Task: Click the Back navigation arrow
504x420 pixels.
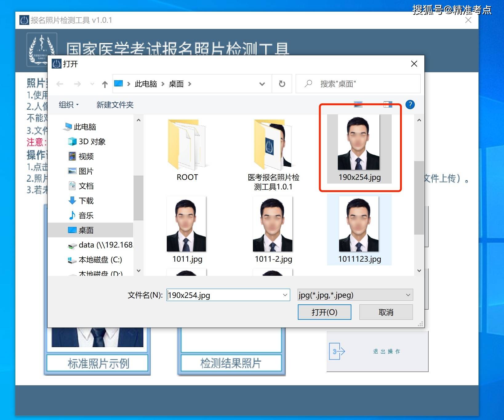Action: coord(60,84)
